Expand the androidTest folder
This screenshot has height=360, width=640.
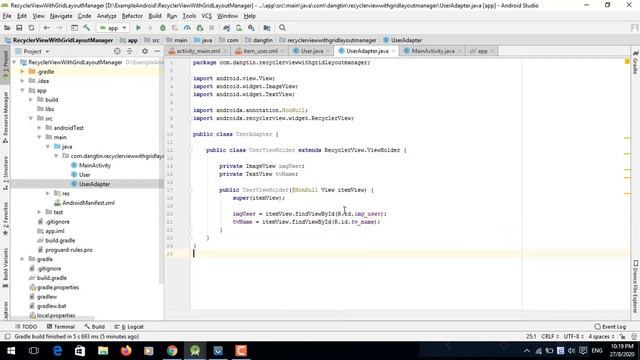click(x=40, y=128)
